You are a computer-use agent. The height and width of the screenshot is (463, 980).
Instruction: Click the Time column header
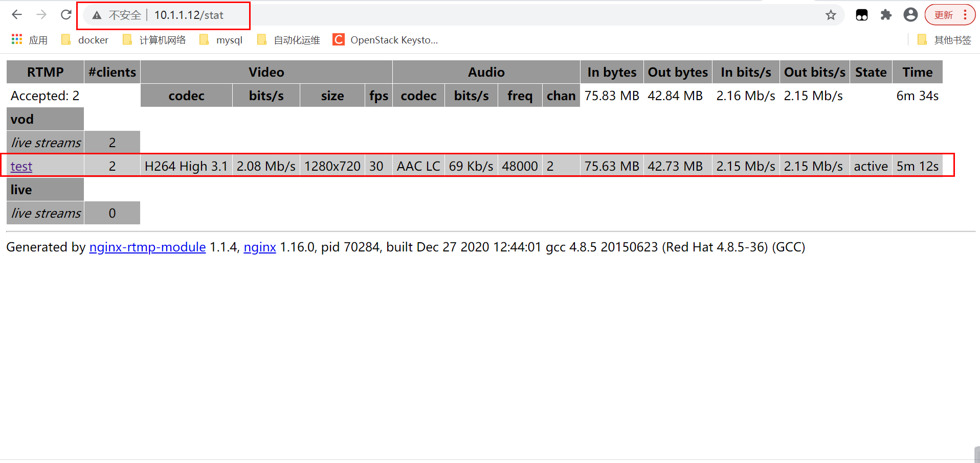918,72
